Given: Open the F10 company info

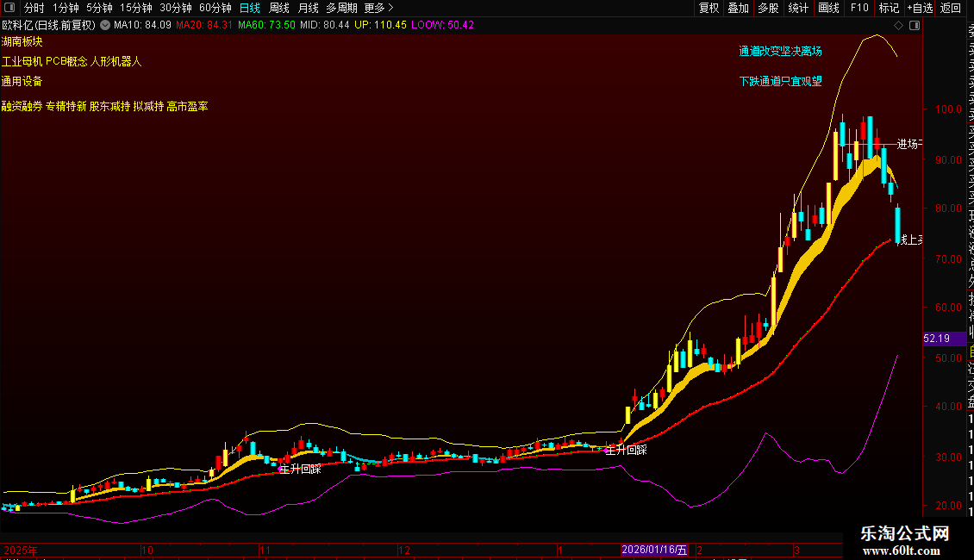Looking at the screenshot, I should 859,8.
